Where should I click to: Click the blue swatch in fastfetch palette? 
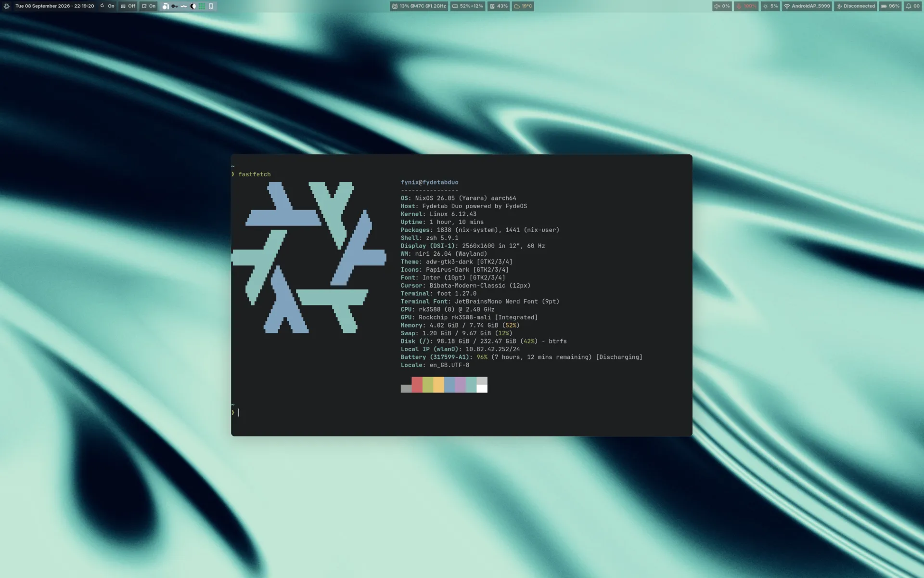(x=449, y=385)
